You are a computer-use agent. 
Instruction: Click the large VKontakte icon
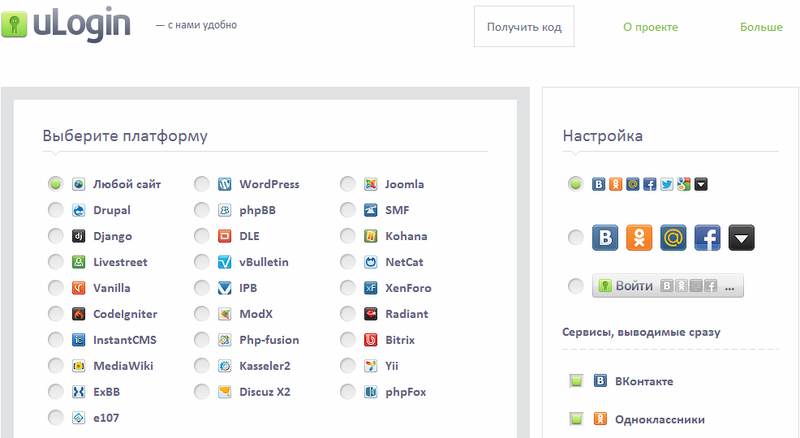click(606, 237)
